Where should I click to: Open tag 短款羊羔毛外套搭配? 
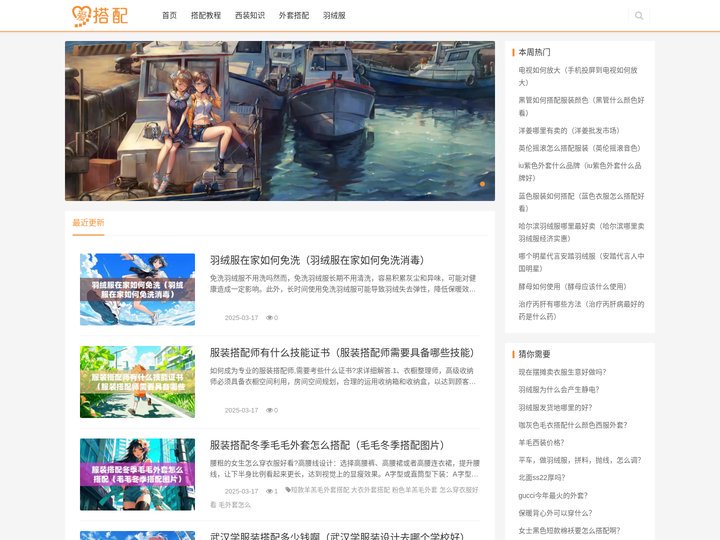[x=320, y=490]
